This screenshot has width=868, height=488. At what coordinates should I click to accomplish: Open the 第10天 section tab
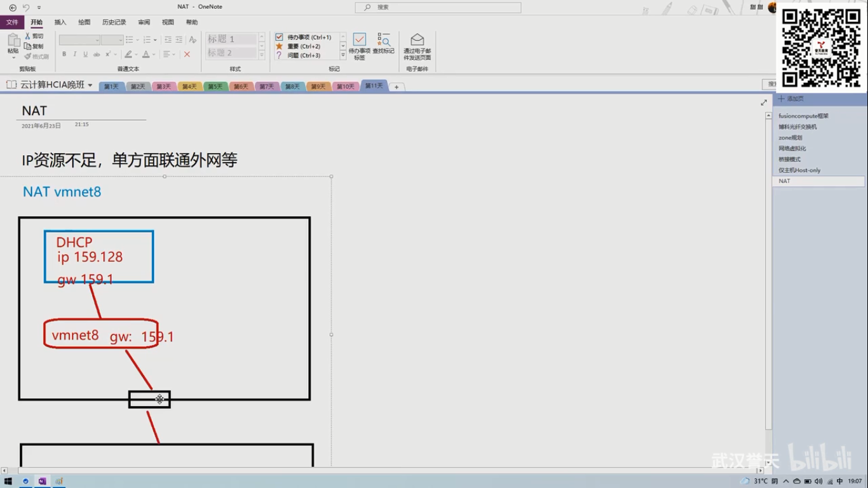click(346, 86)
